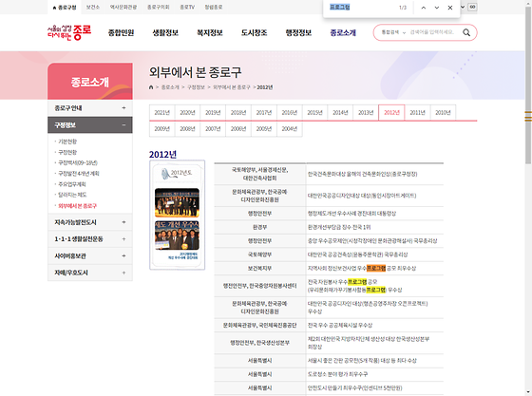Screen dimensions: 532x396
Task: Open the 종로소개 main menu
Action: pyautogui.click(x=343, y=32)
